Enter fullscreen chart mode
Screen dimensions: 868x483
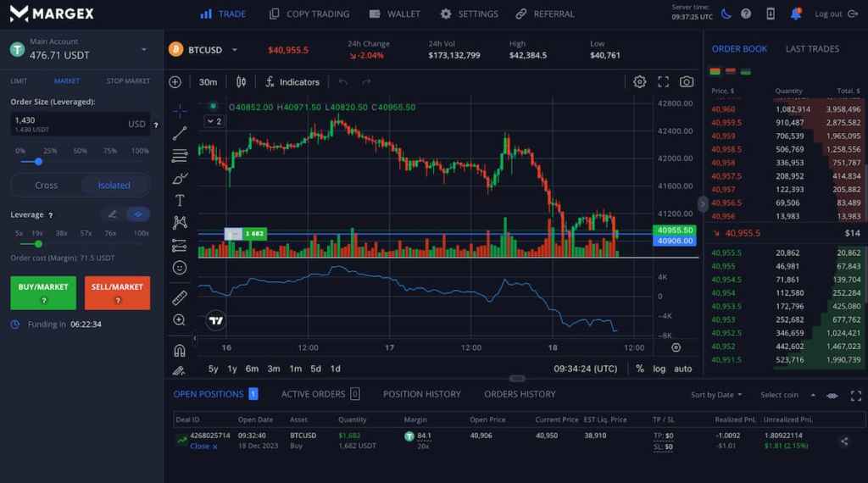[664, 82]
